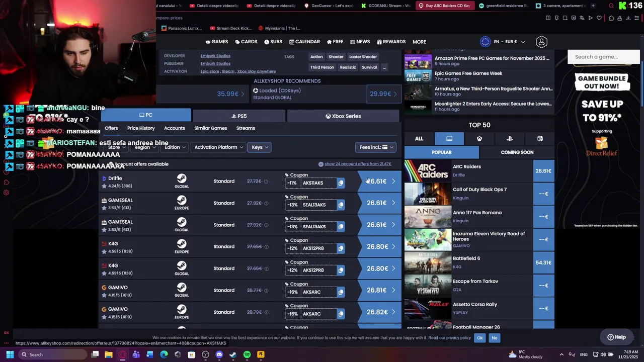Copy AKS12PR8 coupon in K4G Europe row

(341, 248)
